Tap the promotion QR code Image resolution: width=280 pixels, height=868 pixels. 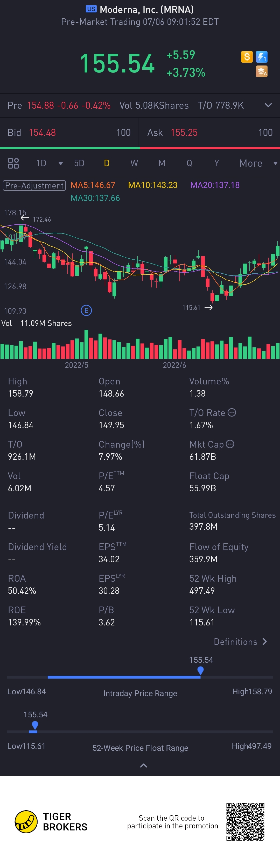(245, 821)
